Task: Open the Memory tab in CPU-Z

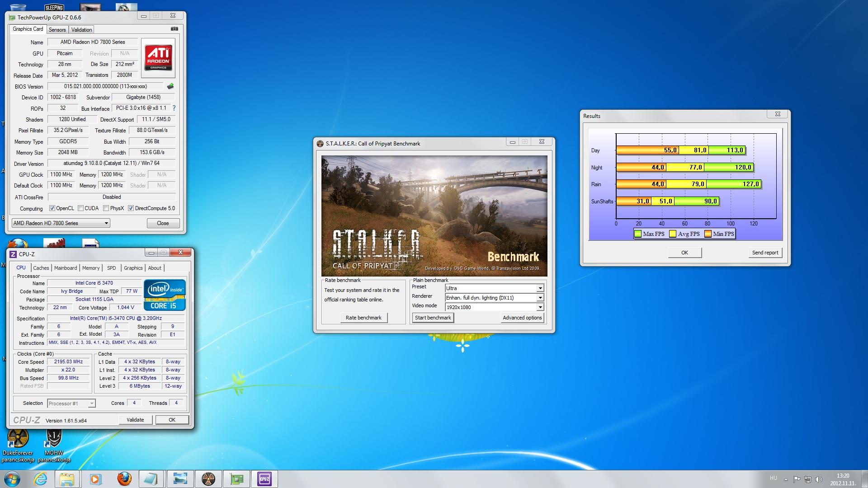Action: [91, 268]
